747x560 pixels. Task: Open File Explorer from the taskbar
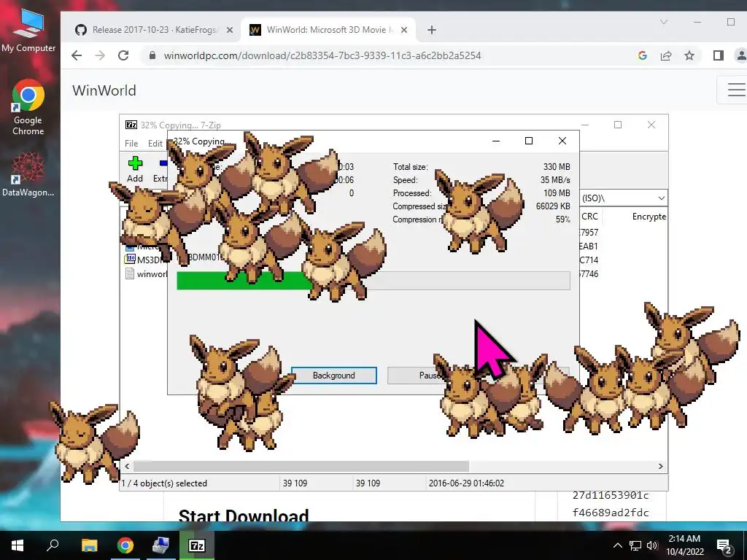click(x=89, y=545)
